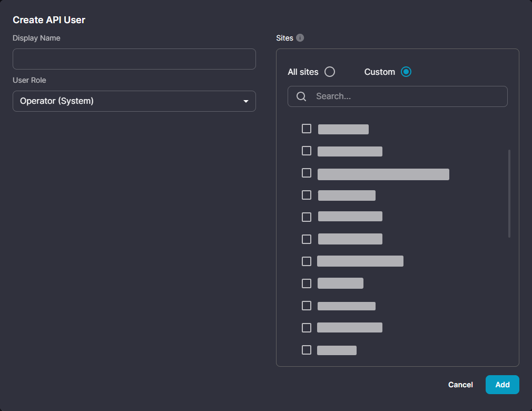The width and height of the screenshot is (532, 411).
Task: Select the Custom radio button
Action: 406,72
